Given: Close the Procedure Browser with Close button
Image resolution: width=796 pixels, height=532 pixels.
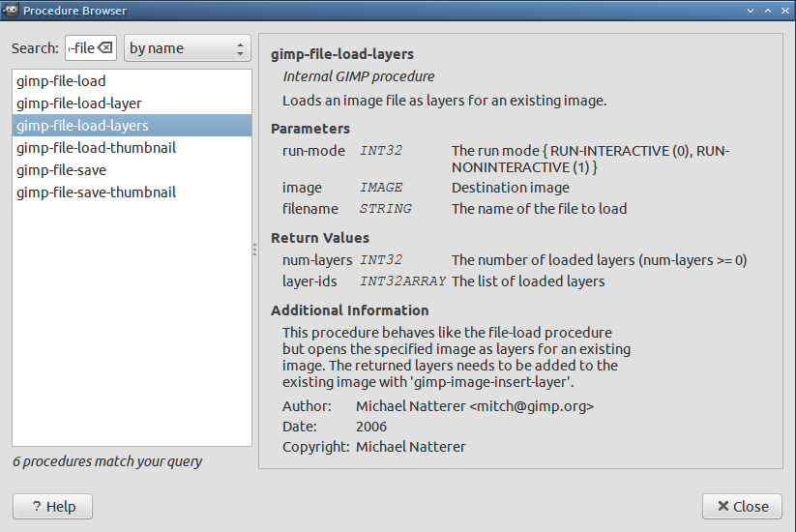Looking at the screenshot, I should 742,506.
